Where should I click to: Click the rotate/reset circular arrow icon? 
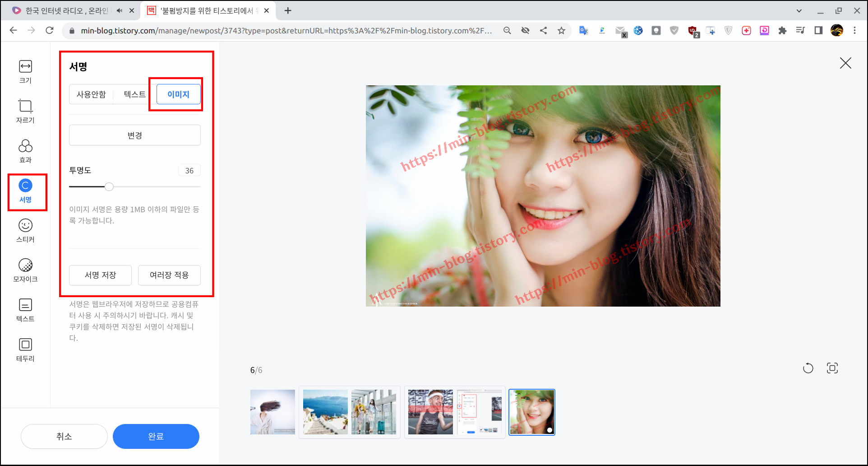pyautogui.click(x=808, y=368)
